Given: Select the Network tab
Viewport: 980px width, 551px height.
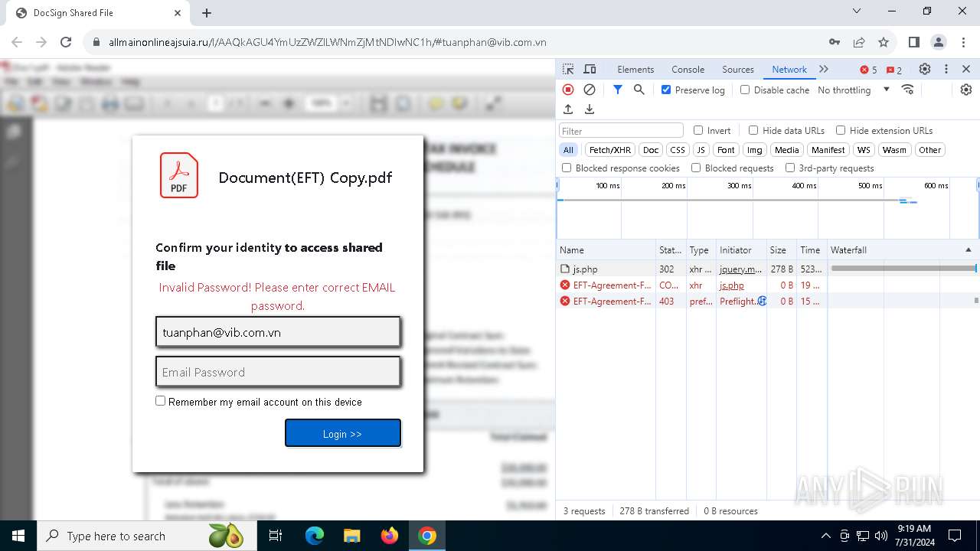Looking at the screenshot, I should (789, 69).
